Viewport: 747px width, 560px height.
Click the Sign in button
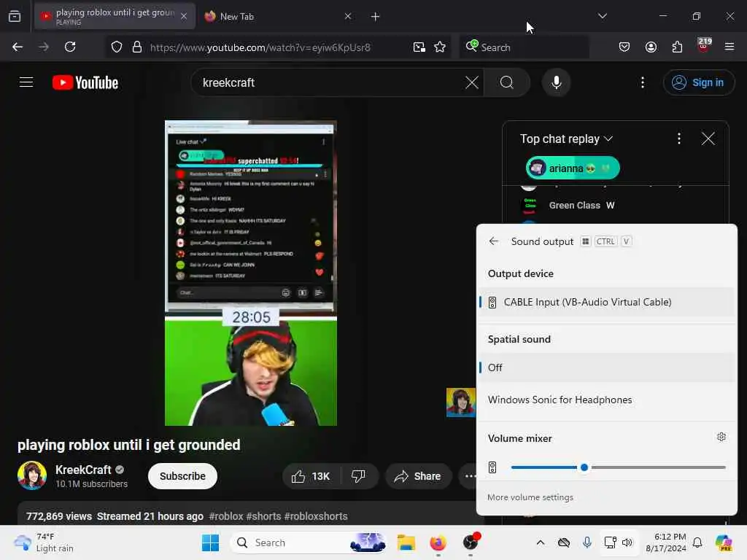coord(698,82)
